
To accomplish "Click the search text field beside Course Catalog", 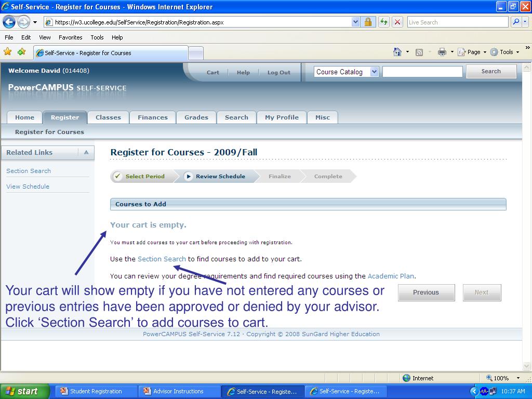I will coord(422,72).
